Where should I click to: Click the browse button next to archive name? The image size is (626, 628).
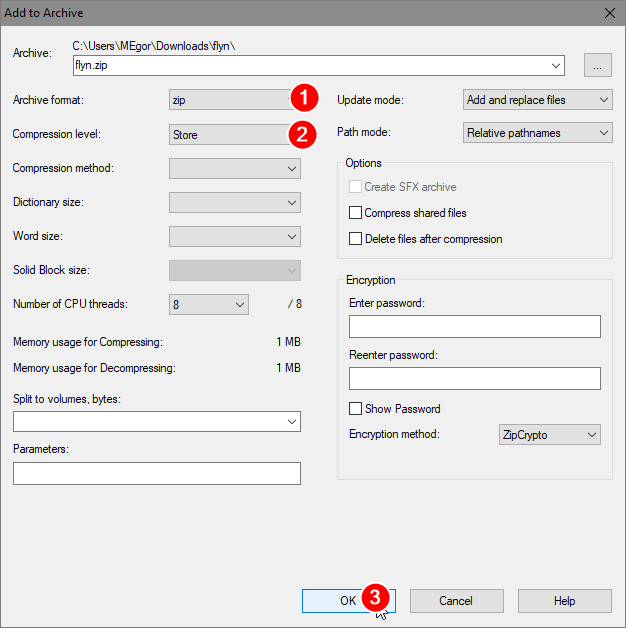(x=598, y=66)
